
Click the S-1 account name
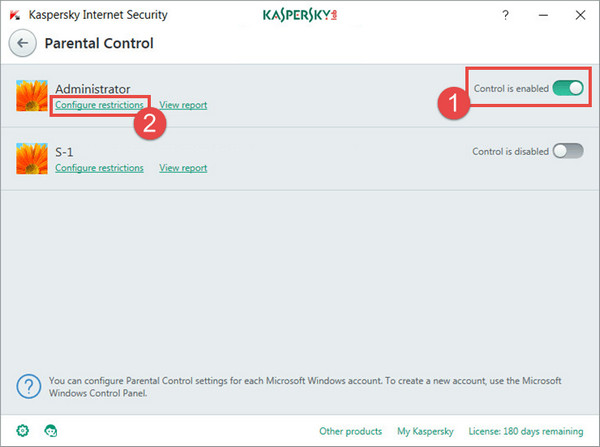click(64, 152)
